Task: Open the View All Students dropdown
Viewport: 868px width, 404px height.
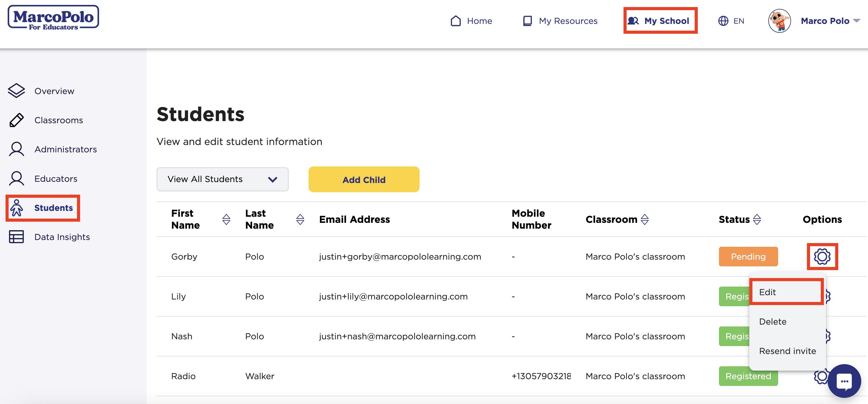Action: pos(222,179)
